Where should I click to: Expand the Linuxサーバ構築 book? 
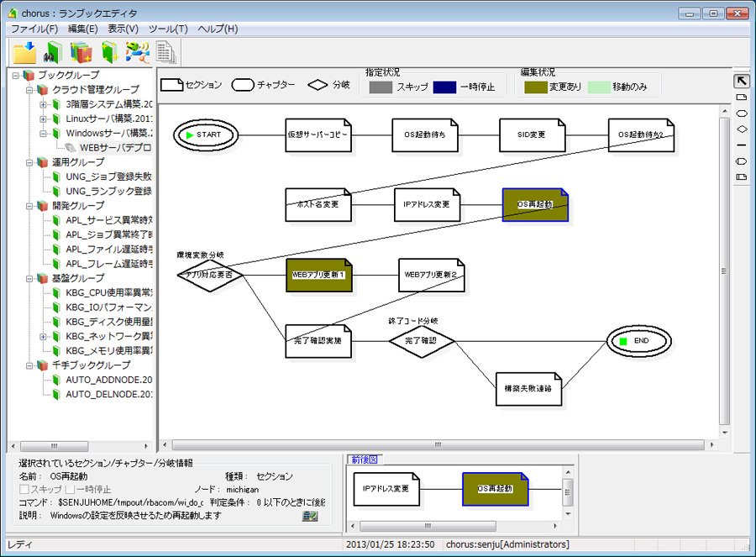43,118
